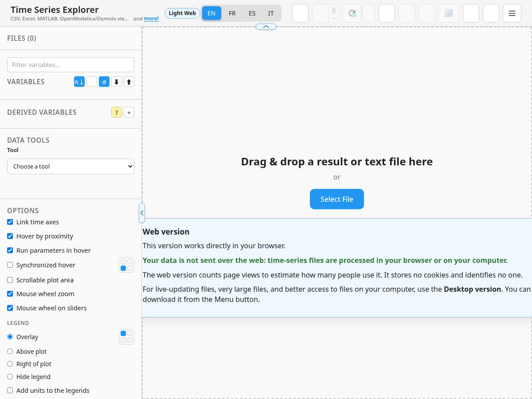This screenshot has height=399, width=532.
Task: Add a derived variable with + button
Action: coord(129,112)
